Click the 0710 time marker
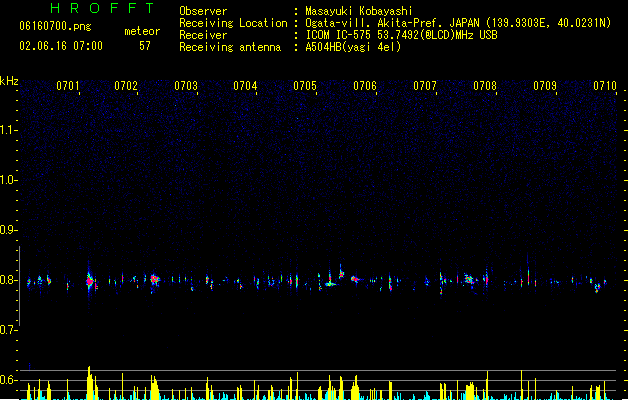This screenshot has width=629, height=400. pos(605,86)
